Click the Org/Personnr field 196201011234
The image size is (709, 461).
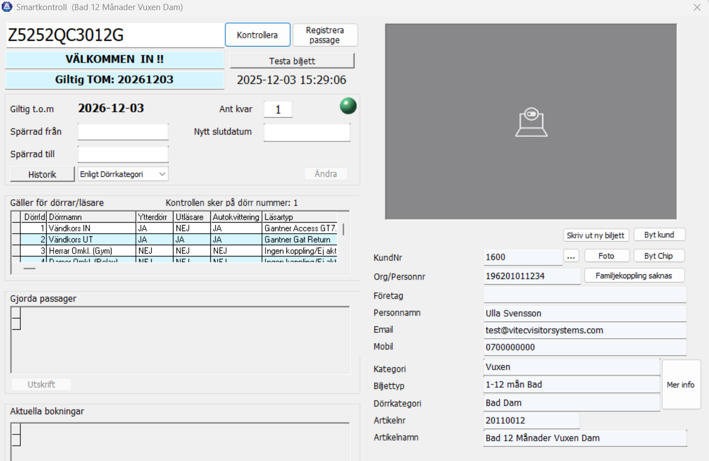coord(532,276)
